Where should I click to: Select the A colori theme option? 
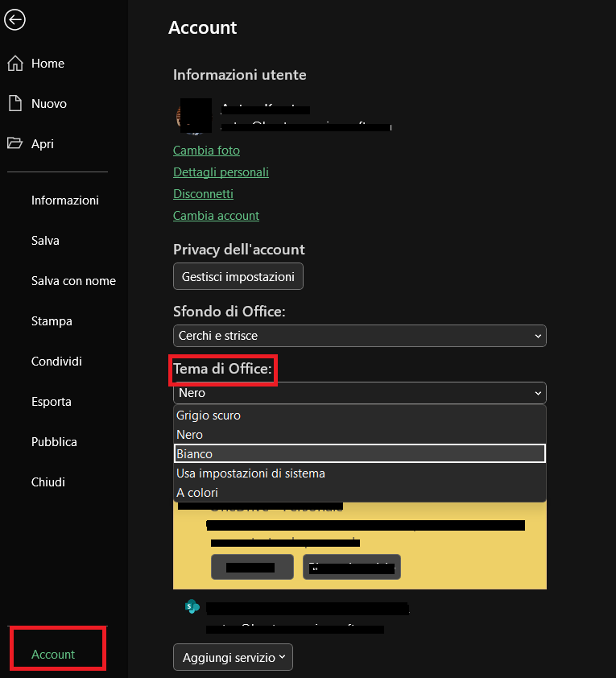pos(360,493)
